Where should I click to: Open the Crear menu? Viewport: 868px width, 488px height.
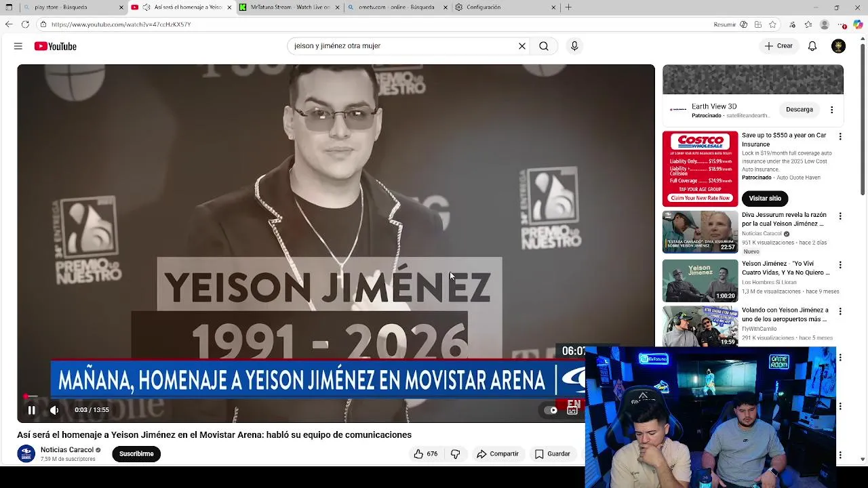click(x=778, y=46)
